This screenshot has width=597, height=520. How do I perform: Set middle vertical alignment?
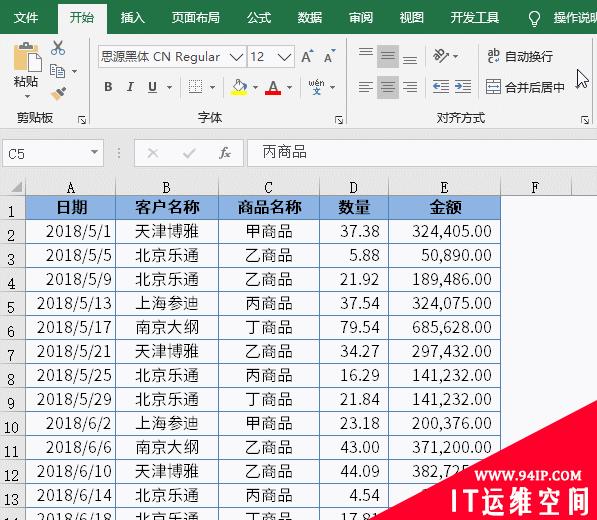tap(388, 56)
